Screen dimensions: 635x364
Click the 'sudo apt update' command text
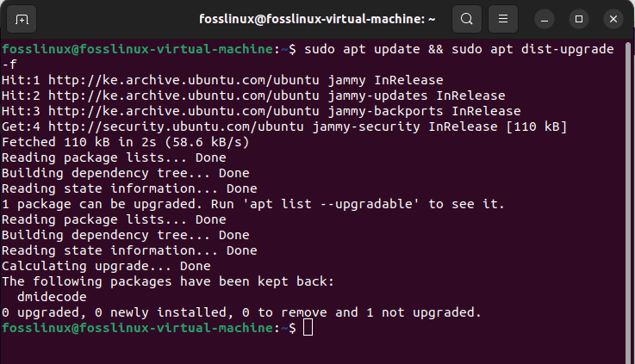coord(362,49)
